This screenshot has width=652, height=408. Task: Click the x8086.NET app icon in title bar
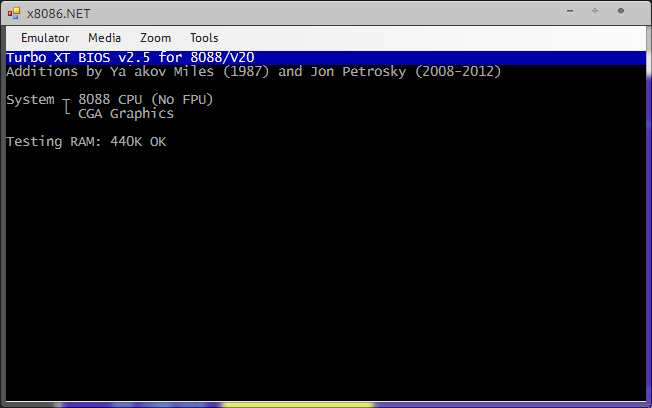[14, 13]
